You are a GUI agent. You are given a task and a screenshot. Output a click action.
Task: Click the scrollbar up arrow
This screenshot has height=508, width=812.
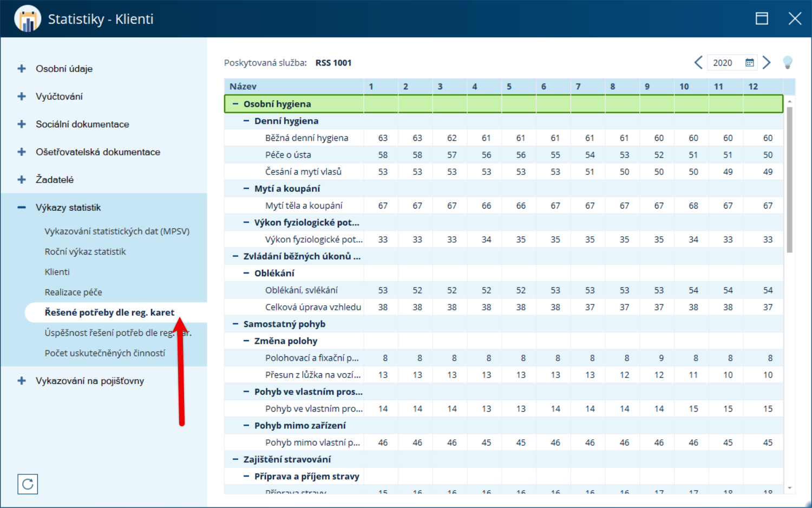(x=790, y=101)
